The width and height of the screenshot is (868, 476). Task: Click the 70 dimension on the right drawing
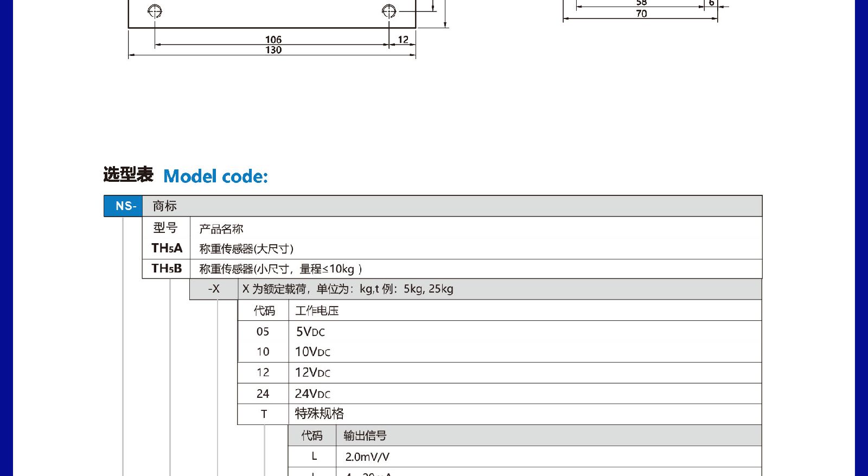(641, 14)
